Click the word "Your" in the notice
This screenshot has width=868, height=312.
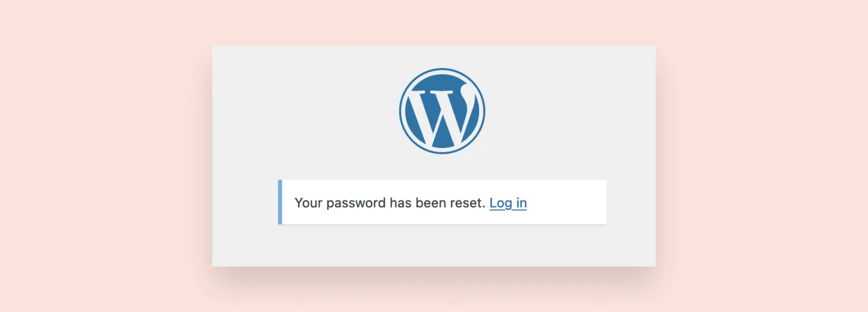point(308,203)
